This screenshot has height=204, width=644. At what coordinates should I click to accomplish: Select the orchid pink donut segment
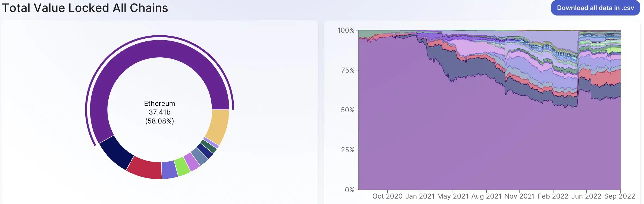[x=192, y=162]
